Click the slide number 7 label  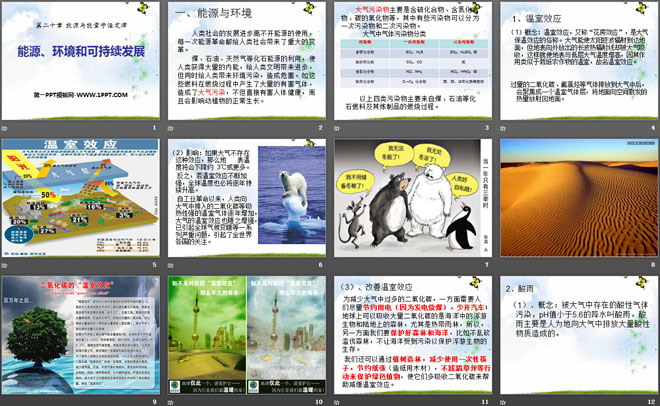[487, 265]
